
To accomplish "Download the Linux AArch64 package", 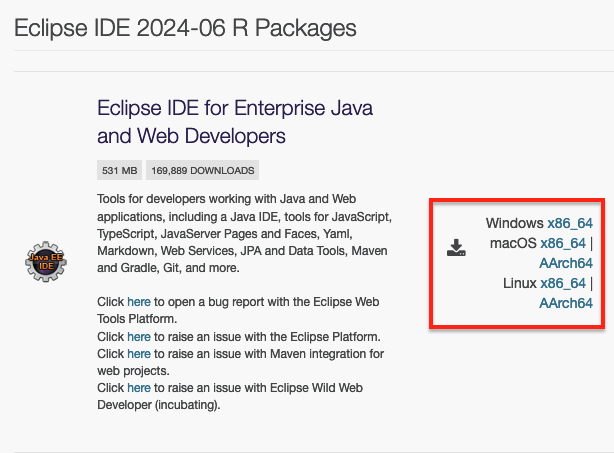I will pos(566,303).
